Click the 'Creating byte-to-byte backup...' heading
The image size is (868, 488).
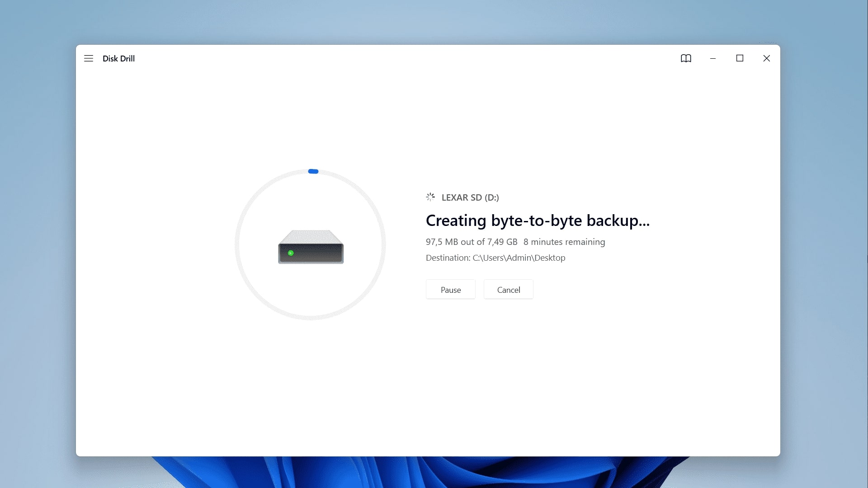[538, 221]
